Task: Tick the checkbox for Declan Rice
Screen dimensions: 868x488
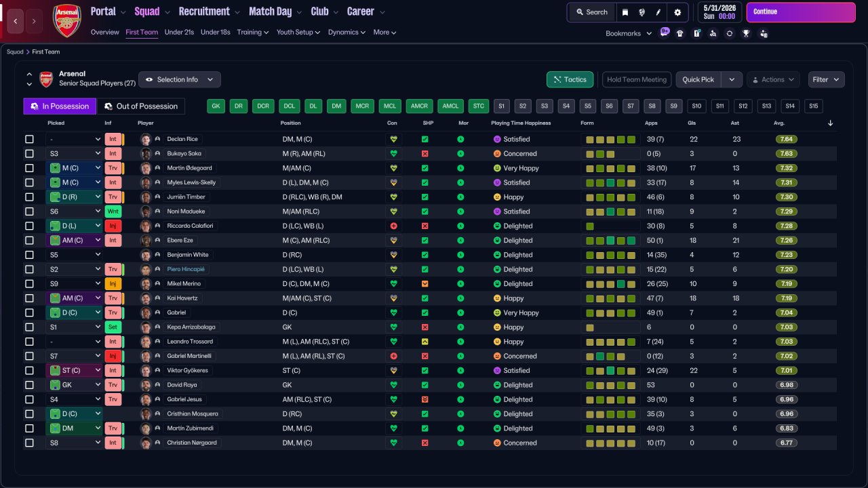Action: coord(29,139)
